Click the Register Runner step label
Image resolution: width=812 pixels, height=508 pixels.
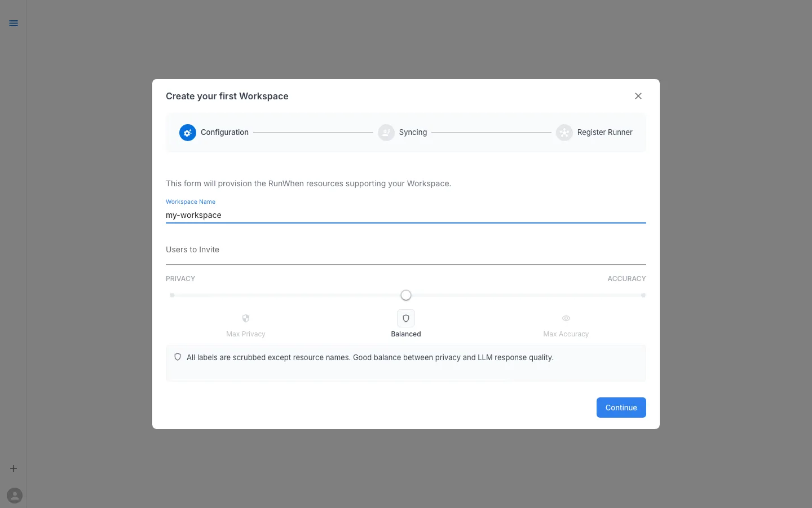click(604, 132)
